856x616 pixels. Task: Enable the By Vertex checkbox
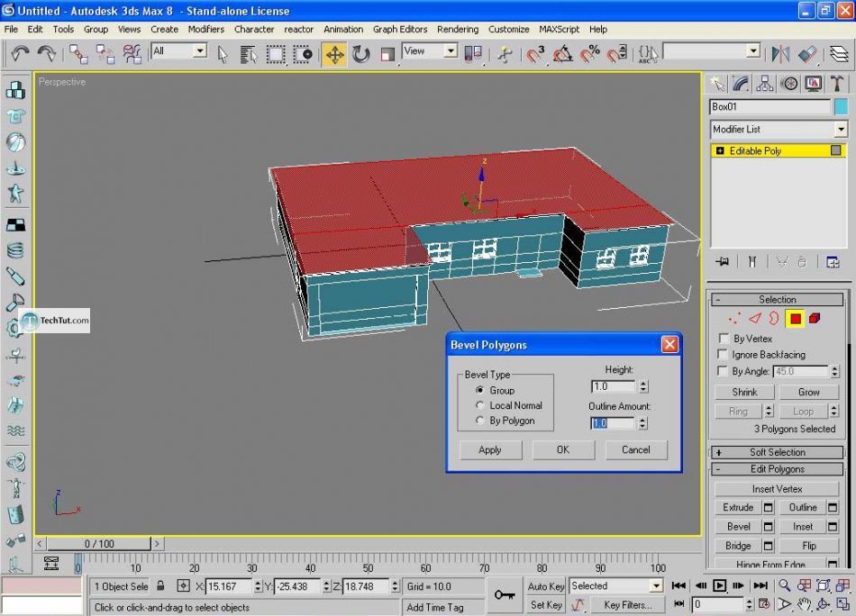coord(723,339)
